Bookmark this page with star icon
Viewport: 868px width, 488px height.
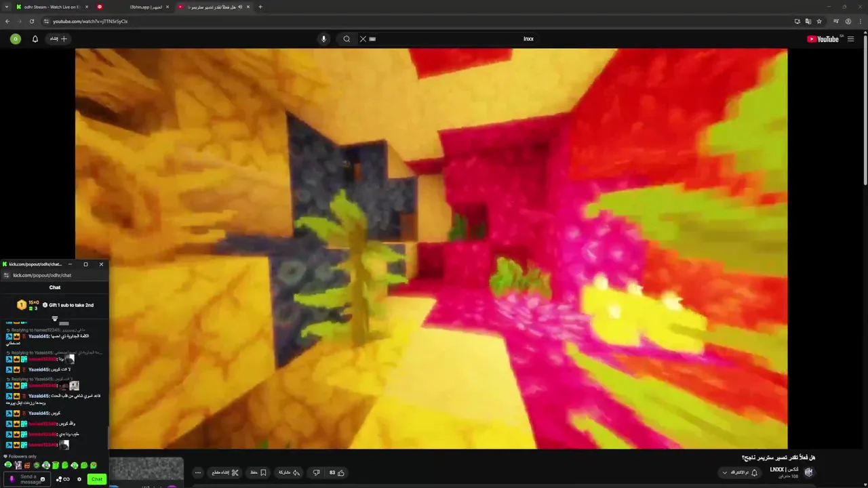(819, 21)
